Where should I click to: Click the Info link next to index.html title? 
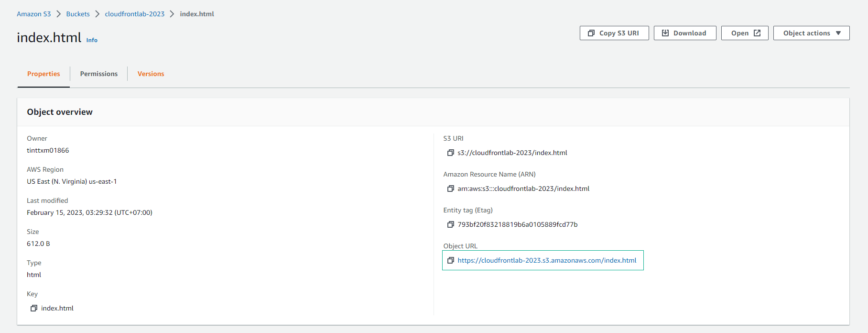[92, 40]
